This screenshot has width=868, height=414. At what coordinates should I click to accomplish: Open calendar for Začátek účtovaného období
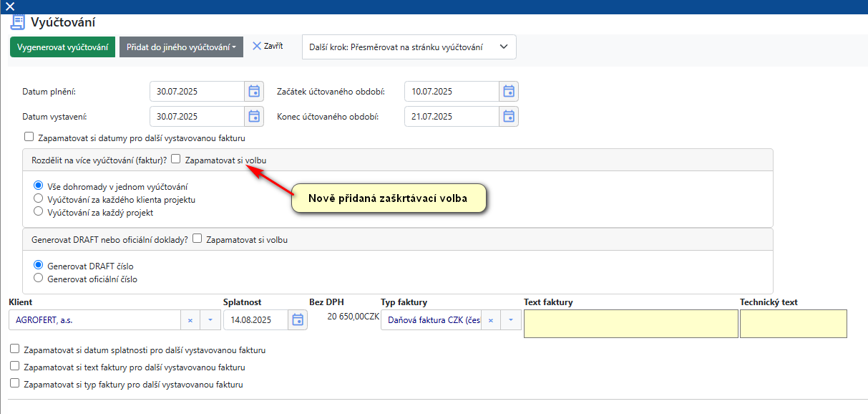(x=508, y=92)
